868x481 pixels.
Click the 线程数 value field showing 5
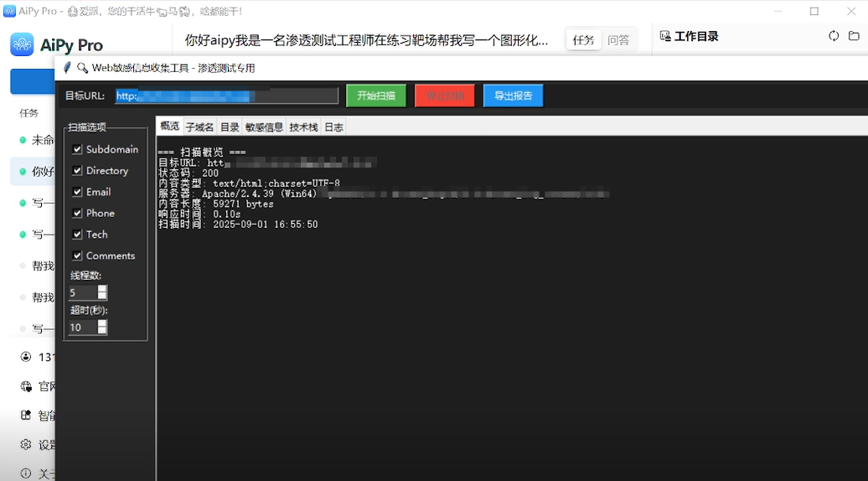tap(83, 292)
